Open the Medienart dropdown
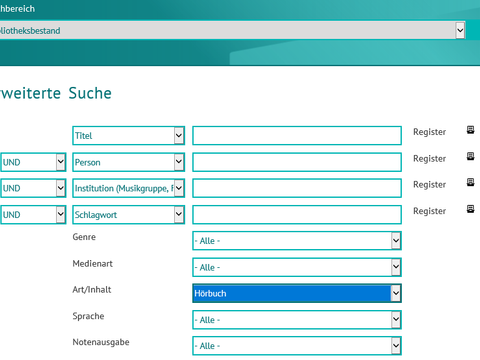This screenshot has height=360, width=480. (x=297, y=267)
